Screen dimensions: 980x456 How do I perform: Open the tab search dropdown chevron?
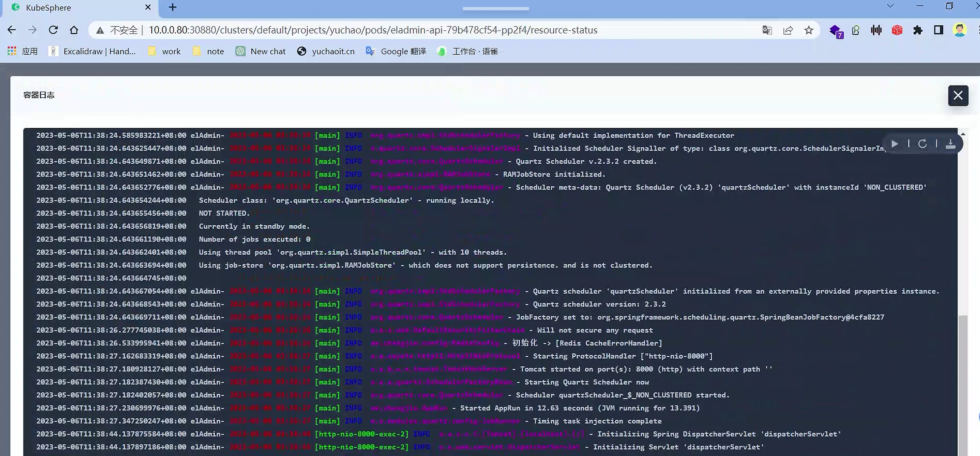coord(890,6)
